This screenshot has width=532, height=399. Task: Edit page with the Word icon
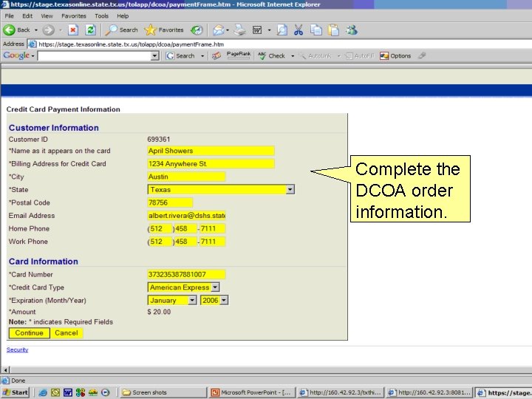257,30
